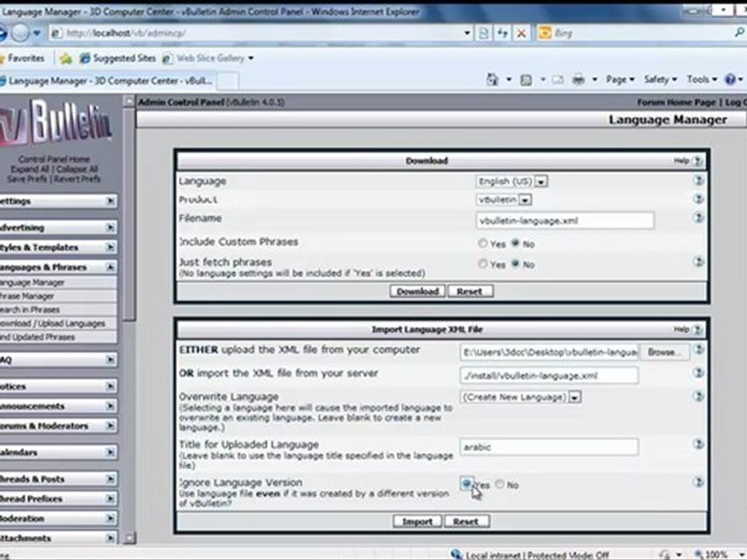Viewport: 747px width, 560px height.
Task: Click help icon for Just fetch phrases row
Action: (x=698, y=261)
